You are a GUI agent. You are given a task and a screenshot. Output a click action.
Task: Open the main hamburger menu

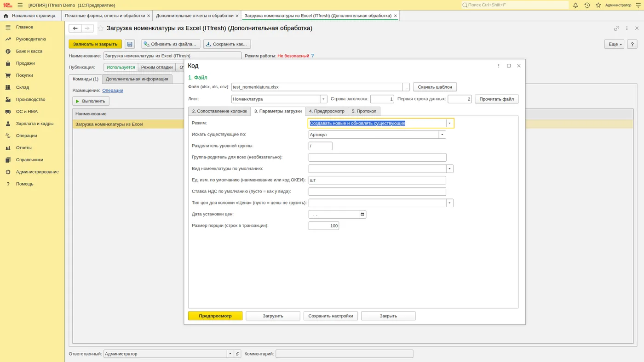[x=20, y=5]
